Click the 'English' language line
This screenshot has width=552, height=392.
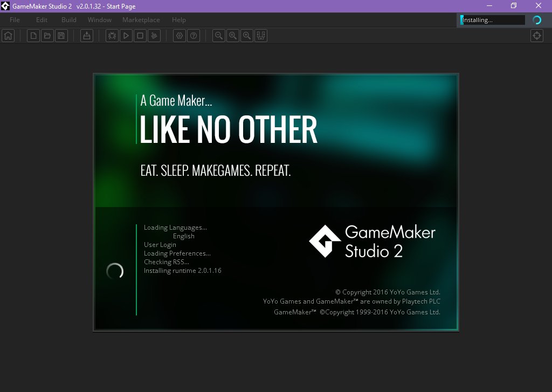click(183, 236)
